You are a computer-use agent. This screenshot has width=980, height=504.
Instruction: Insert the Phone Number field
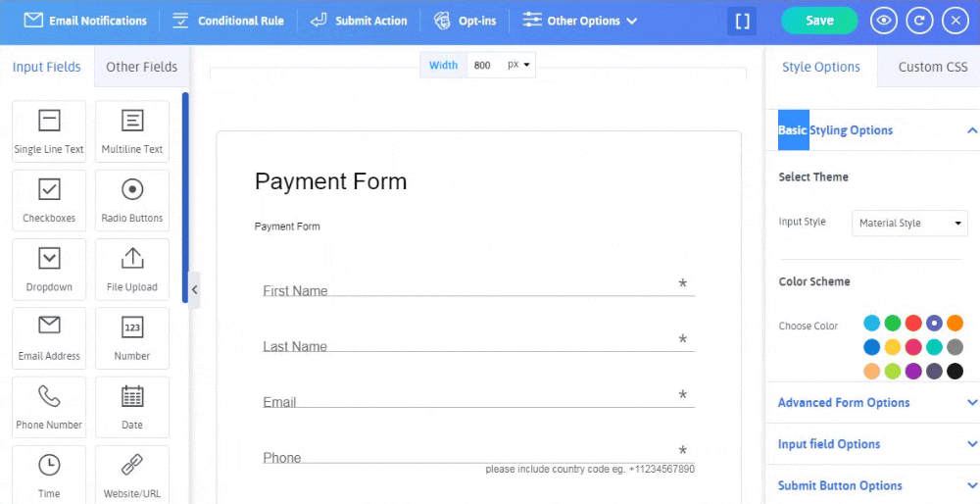(x=49, y=407)
